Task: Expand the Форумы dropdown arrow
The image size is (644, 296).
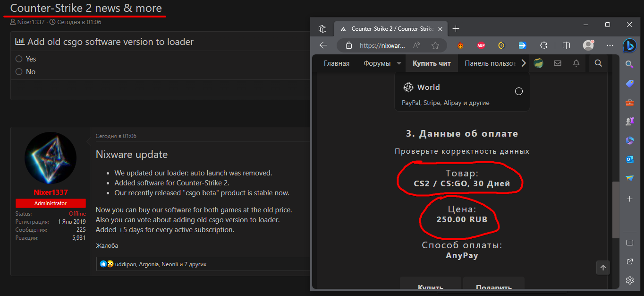Action: [399, 63]
